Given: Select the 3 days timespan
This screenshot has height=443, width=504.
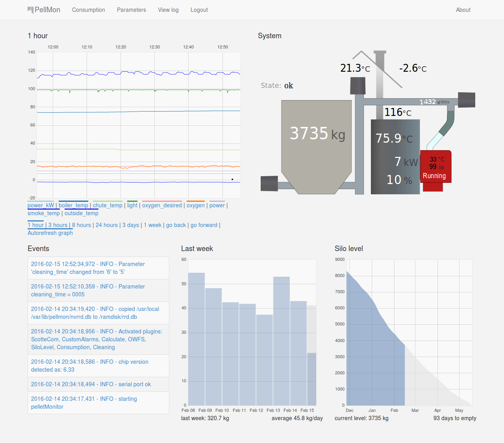Looking at the screenshot, I should (131, 225).
